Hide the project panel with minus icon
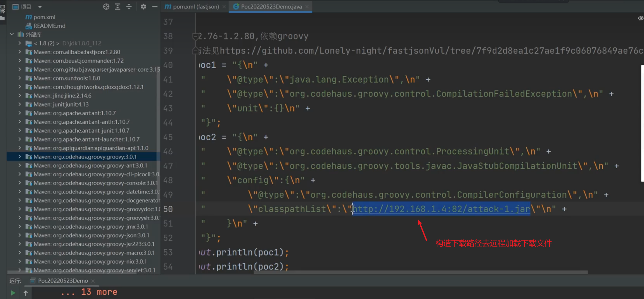 [x=155, y=7]
